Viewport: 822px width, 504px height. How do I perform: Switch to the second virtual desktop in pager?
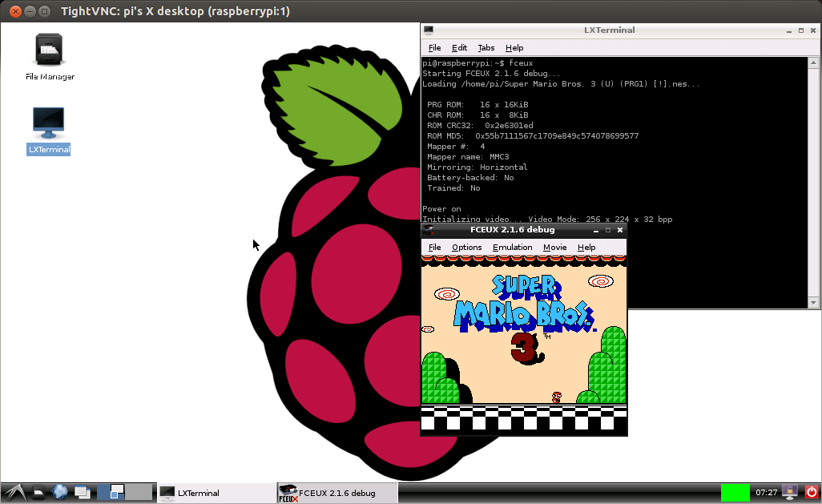coord(139,493)
